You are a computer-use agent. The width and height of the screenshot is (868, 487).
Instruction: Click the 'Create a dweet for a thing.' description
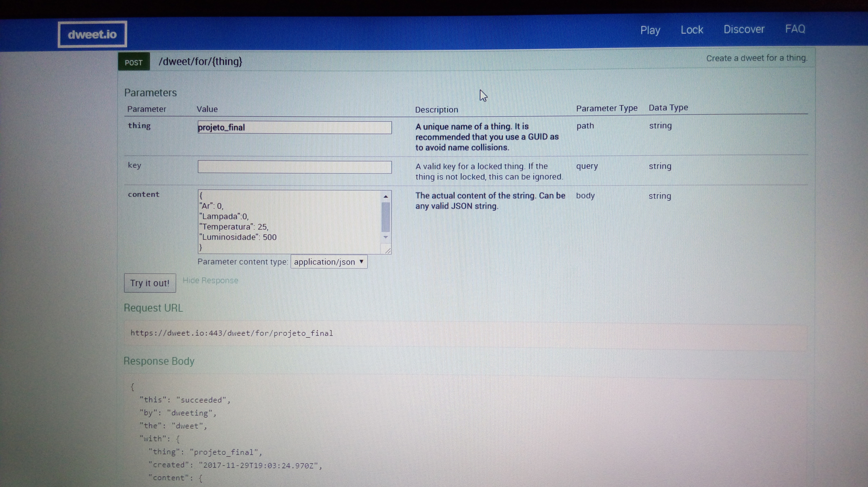[757, 58]
